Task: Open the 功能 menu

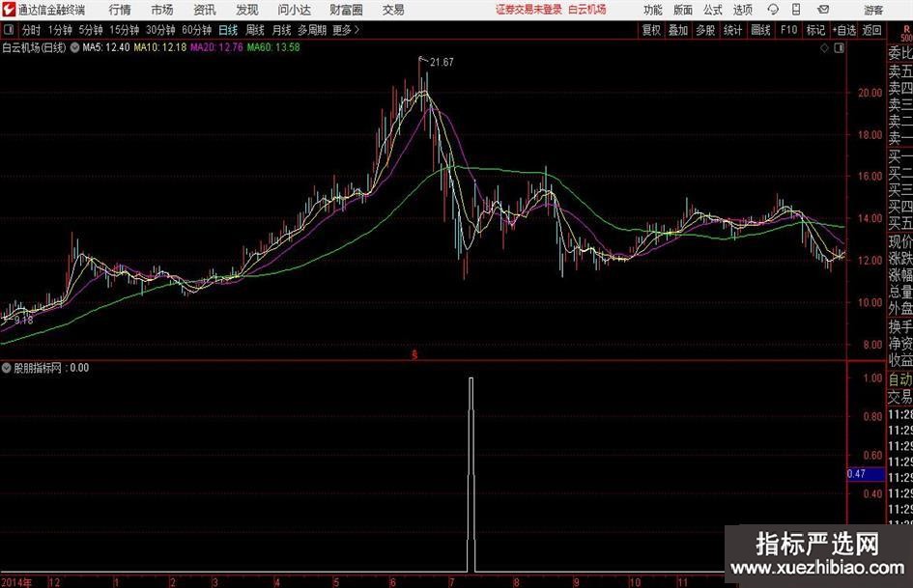Action: (653, 10)
